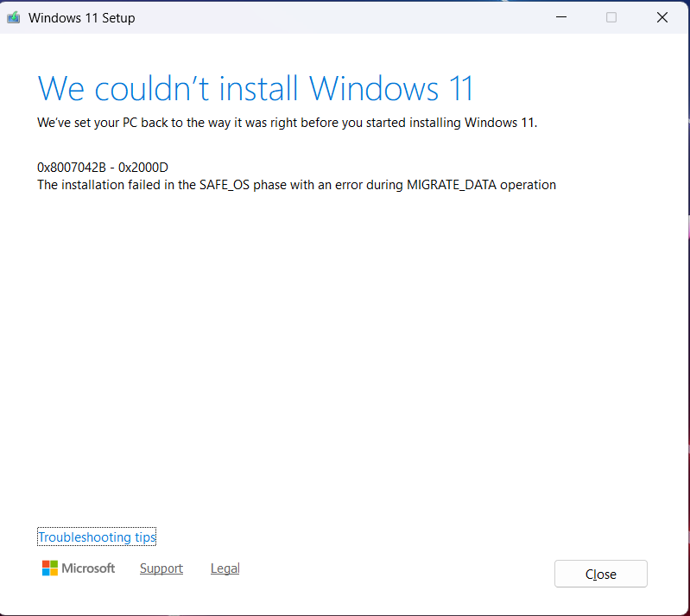Open the Troubleshooting tips link
Viewport: 690px width, 616px height.
[97, 537]
